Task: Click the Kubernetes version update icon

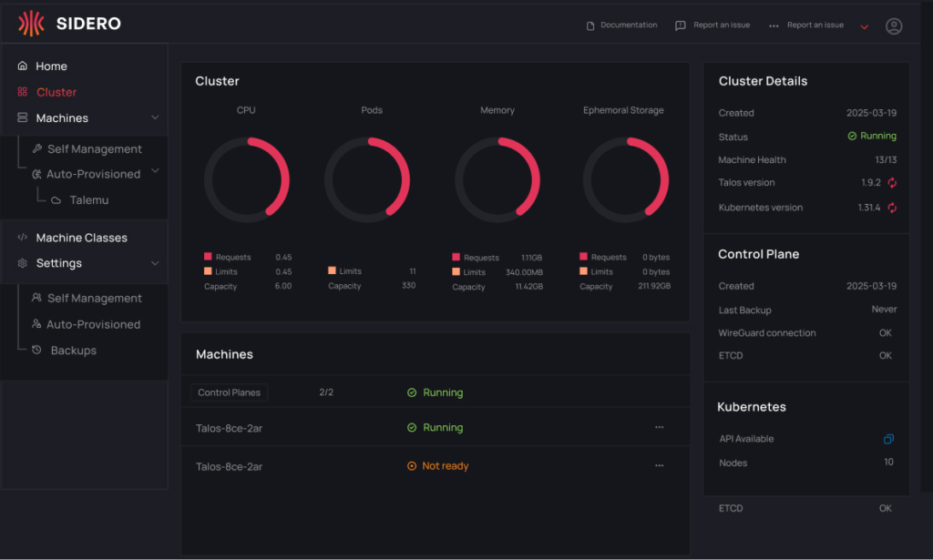Action: (x=892, y=208)
